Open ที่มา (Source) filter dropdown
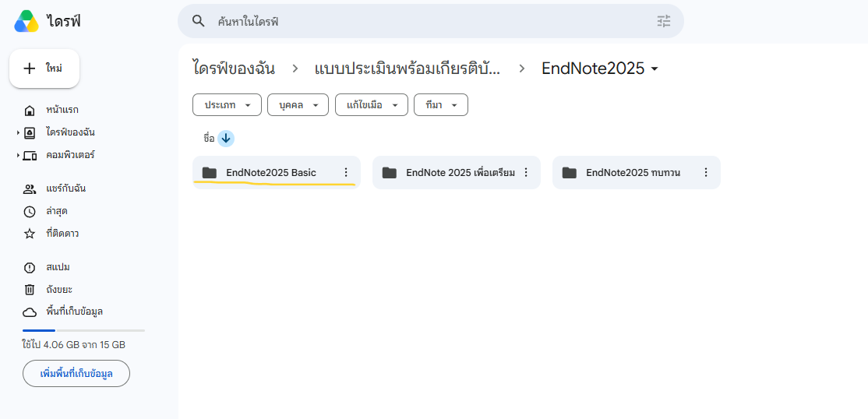This screenshot has width=868, height=419. [441, 105]
